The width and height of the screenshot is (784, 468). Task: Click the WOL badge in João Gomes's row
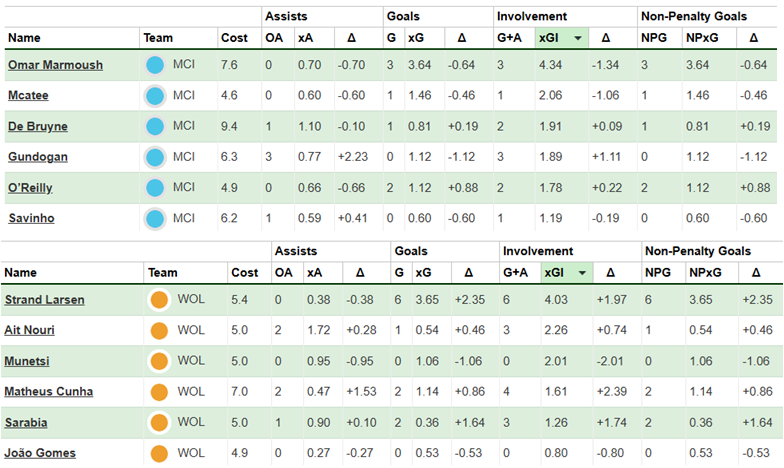158,453
